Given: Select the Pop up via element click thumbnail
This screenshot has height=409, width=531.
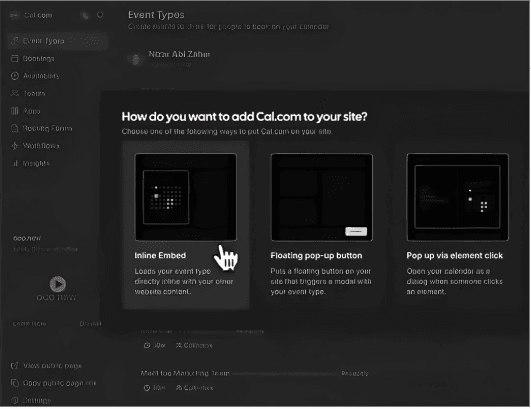Looking at the screenshot, I should pos(458,197).
